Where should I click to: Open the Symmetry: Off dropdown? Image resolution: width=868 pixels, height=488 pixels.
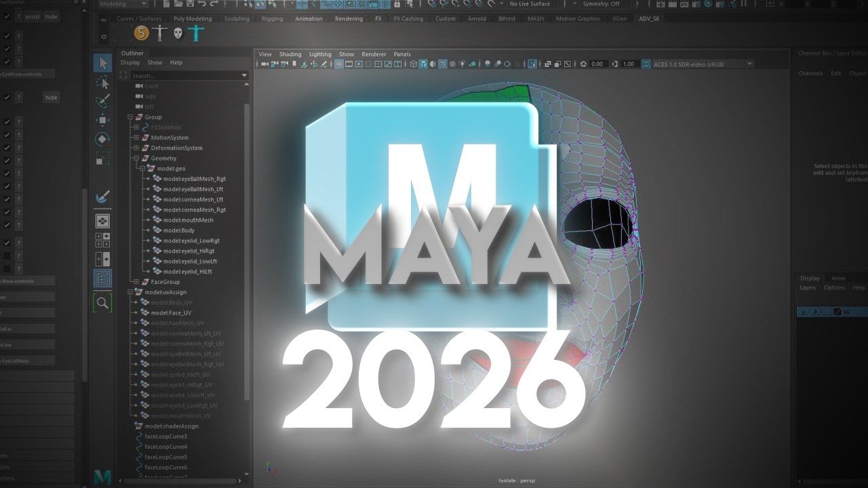600,3
